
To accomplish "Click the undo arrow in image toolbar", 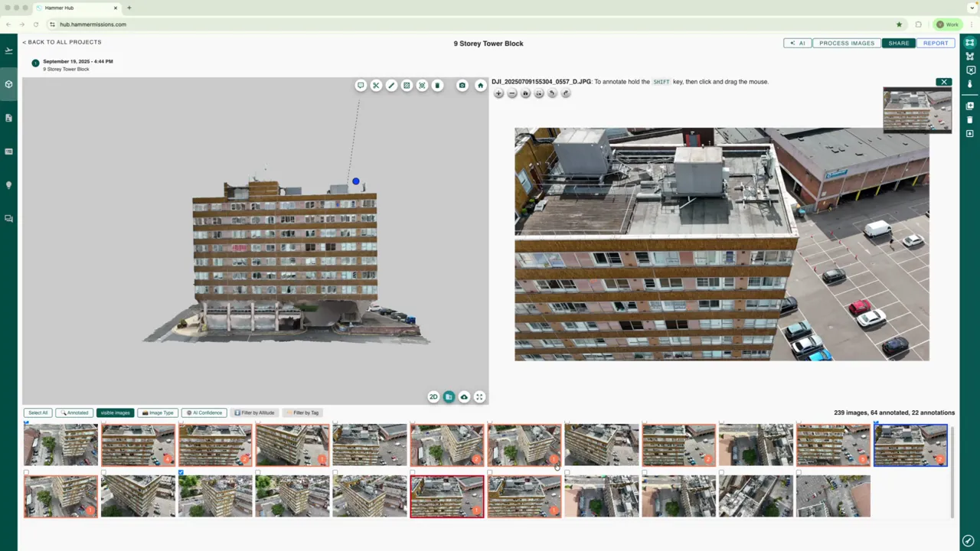I will [x=552, y=93].
